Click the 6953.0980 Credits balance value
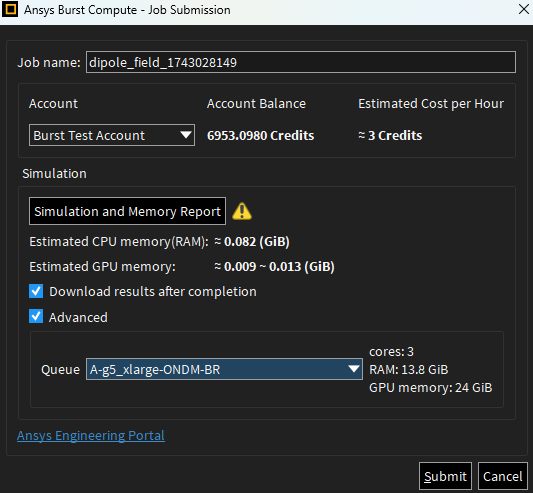This screenshot has width=533, height=493. coord(260,135)
